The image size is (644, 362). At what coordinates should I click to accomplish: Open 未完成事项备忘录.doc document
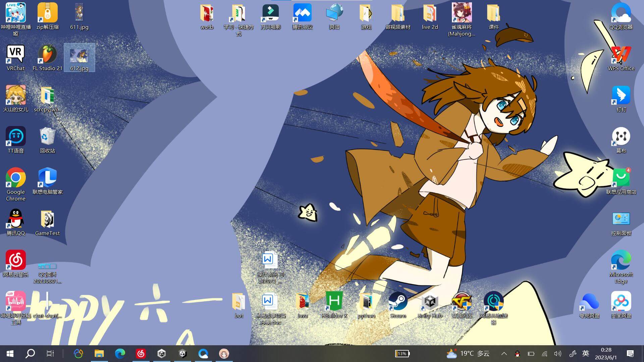(270, 308)
